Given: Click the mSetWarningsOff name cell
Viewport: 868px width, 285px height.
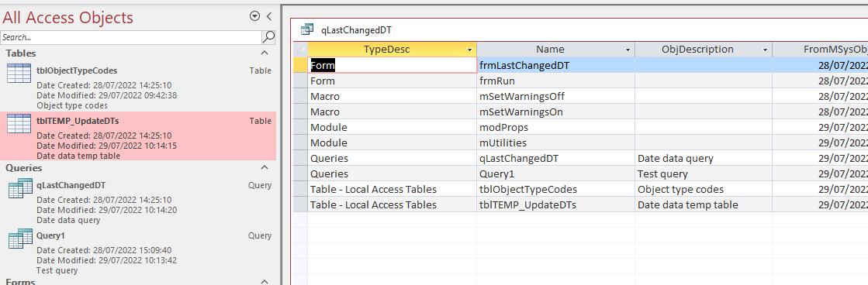Looking at the screenshot, I should coord(555,96).
